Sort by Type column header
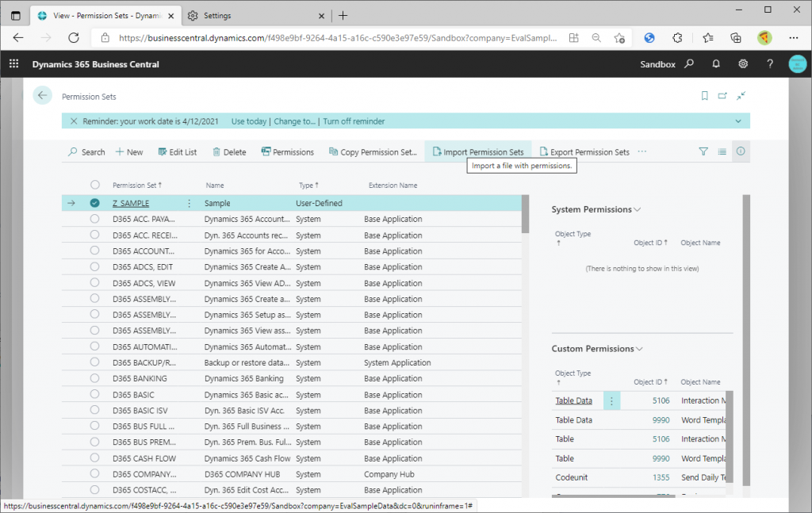This screenshot has height=513, width=812. [308, 186]
